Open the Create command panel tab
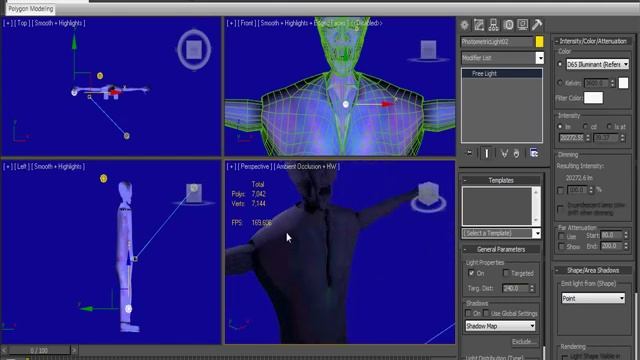This screenshot has height=360, width=640. [464, 25]
